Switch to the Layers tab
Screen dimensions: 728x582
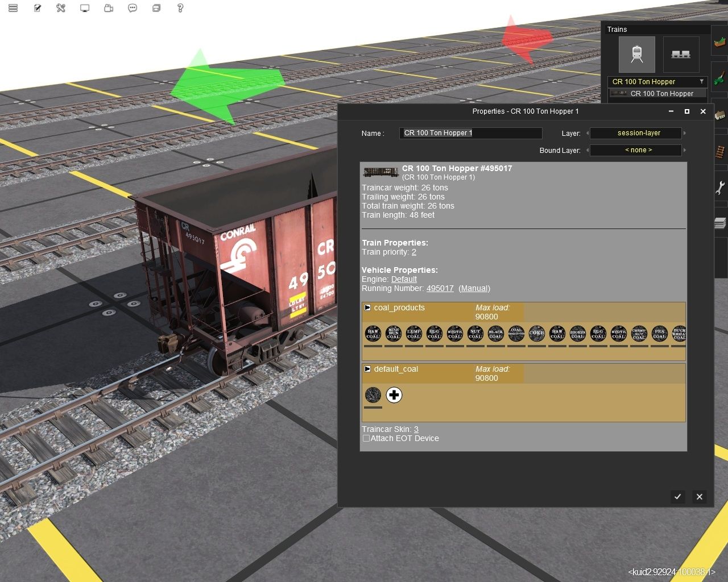pos(720,223)
